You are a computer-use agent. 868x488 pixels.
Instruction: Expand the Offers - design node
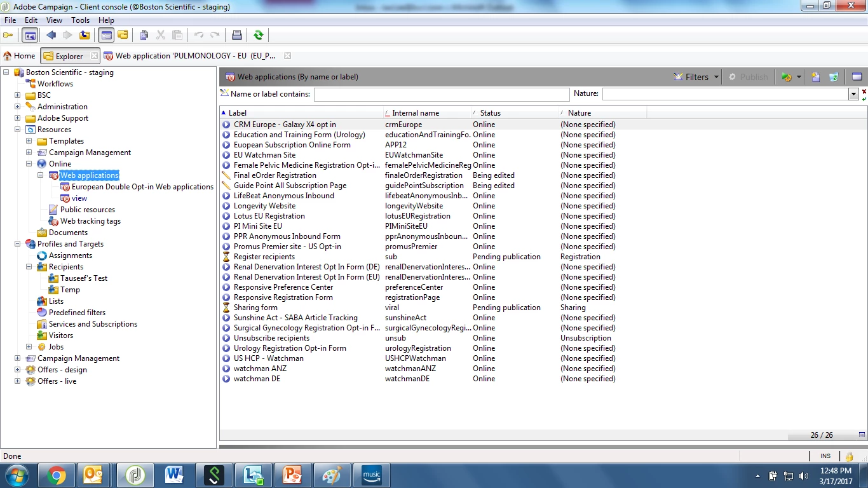18,370
